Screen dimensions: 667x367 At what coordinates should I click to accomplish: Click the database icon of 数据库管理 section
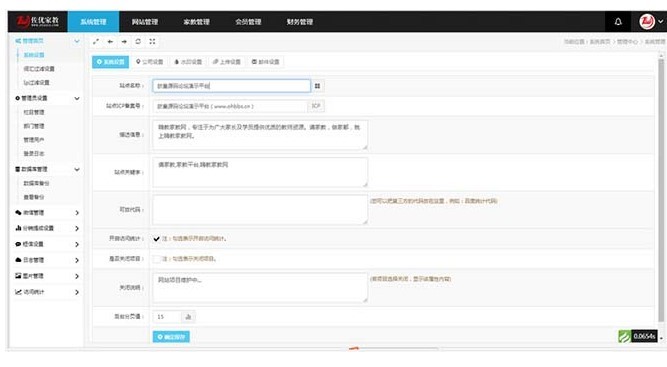18,169
